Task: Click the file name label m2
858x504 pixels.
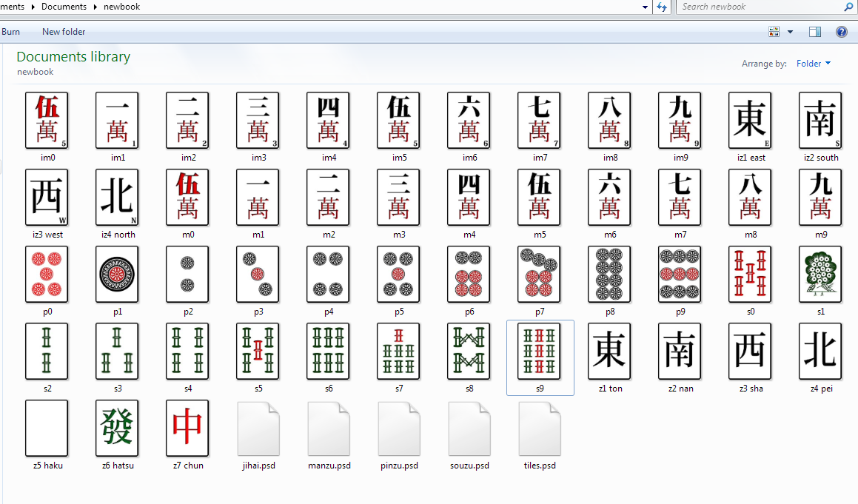Action: (329, 234)
